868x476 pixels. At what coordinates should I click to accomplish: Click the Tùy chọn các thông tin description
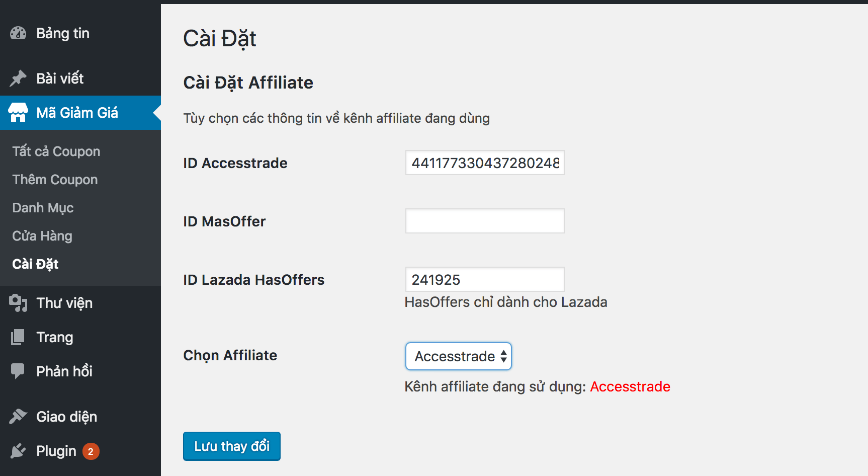(x=336, y=118)
